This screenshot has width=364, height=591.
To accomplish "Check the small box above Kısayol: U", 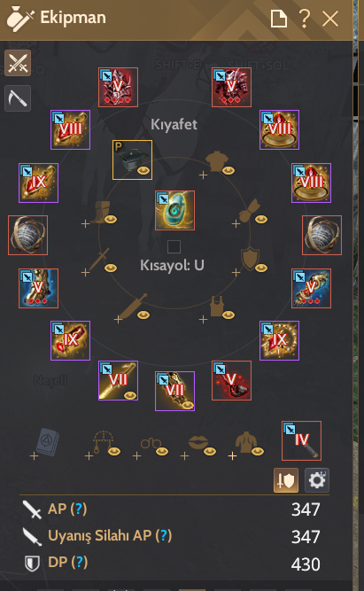I will point(174,246).
